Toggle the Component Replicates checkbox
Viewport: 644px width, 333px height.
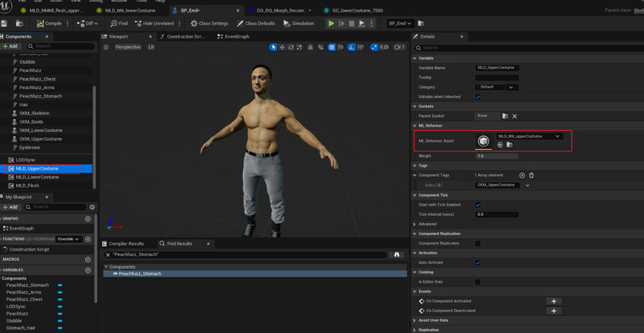(478, 243)
